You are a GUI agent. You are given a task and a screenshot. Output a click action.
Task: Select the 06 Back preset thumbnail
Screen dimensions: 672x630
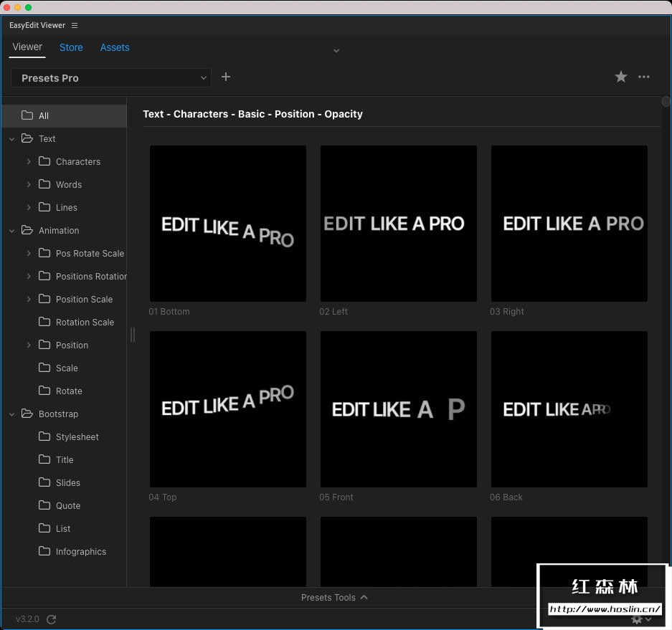[569, 409]
